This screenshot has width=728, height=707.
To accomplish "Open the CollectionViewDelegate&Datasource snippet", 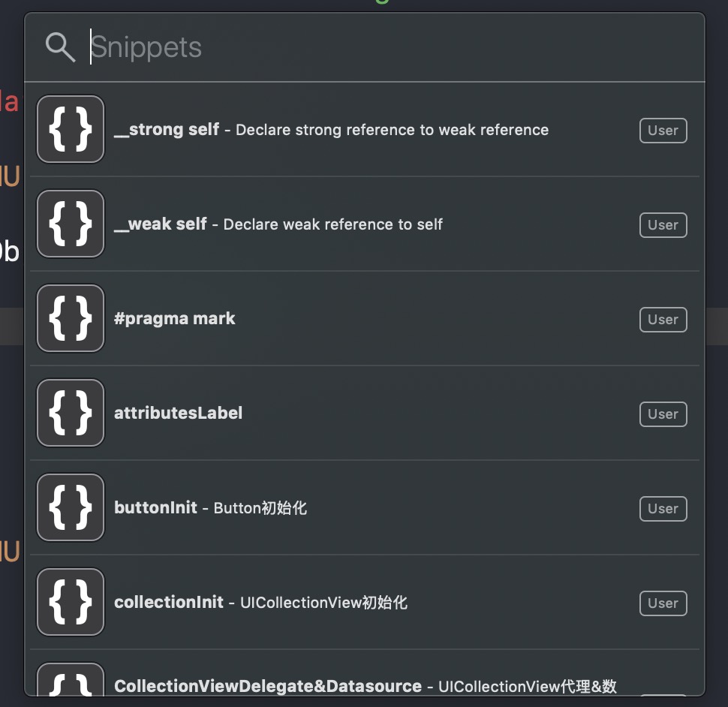I will tap(365, 686).
